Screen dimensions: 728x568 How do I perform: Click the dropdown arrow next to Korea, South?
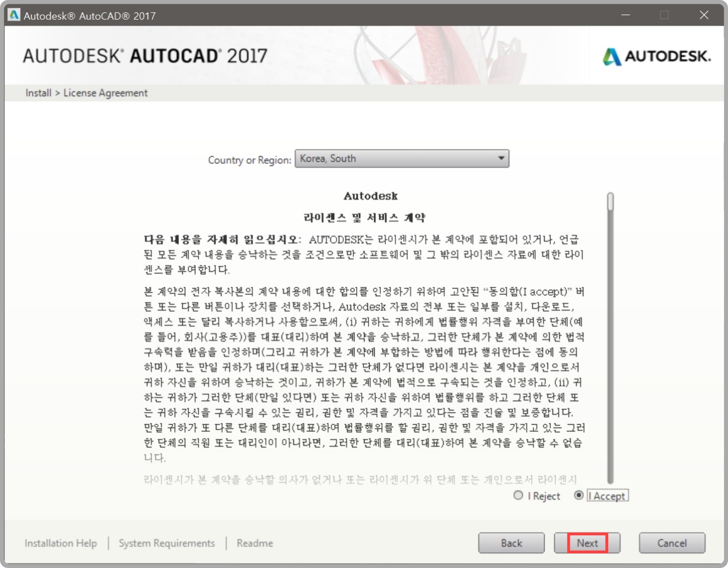[502, 159]
